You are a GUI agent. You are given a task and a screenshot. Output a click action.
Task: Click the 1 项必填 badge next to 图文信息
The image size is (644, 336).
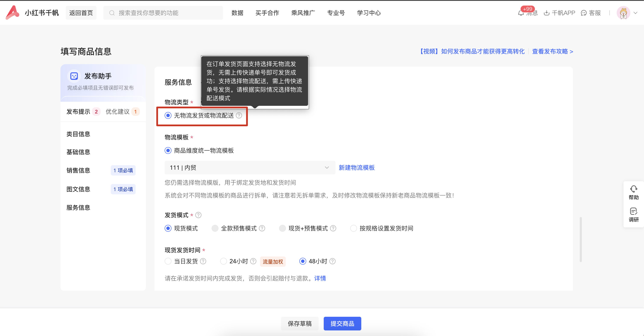click(123, 189)
